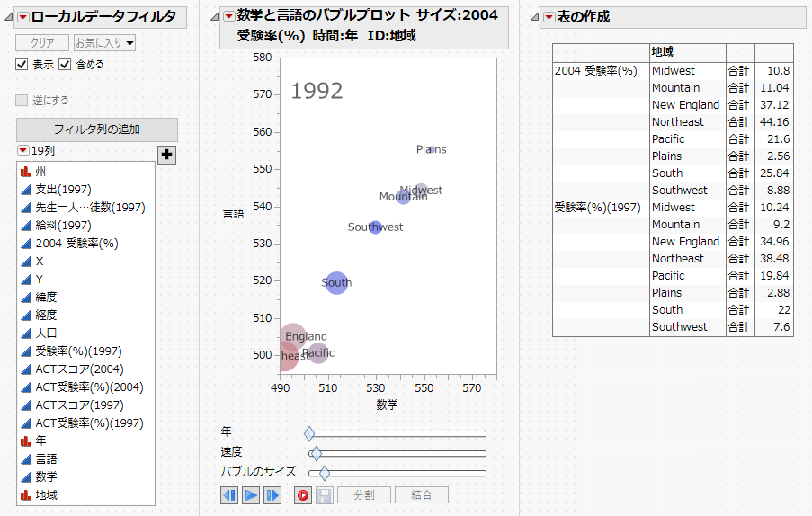Screen dimensions: 812x516
Task: Click the play animation icon
Action: pyautogui.click(x=251, y=495)
